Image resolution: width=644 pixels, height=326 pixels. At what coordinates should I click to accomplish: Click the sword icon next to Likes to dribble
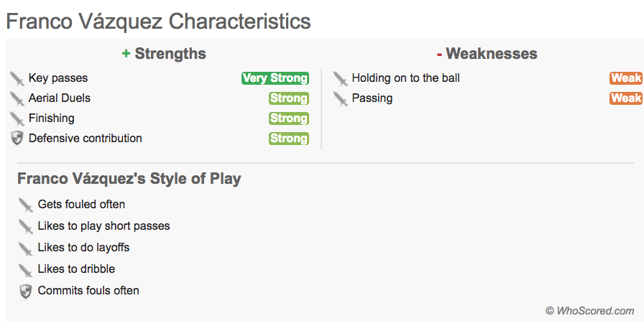pos(25,270)
